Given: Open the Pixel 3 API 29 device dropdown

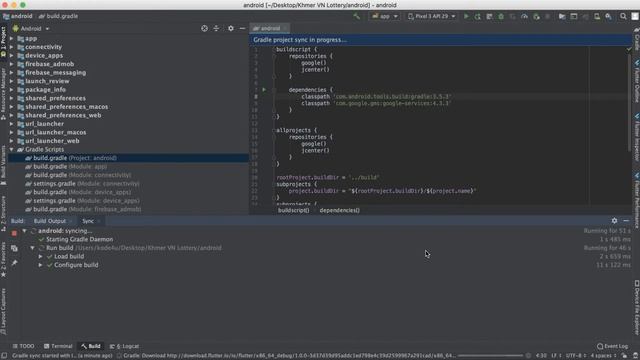Looking at the screenshot, I should pos(431,16).
